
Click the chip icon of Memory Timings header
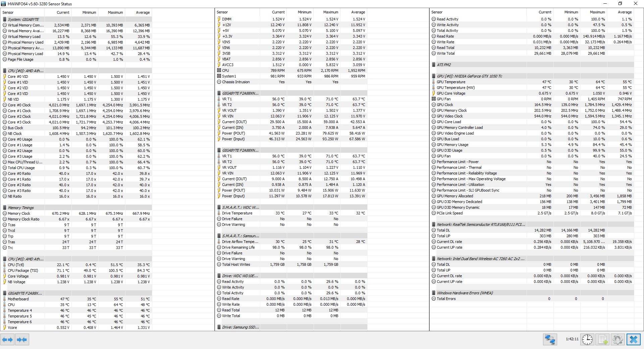pos(5,208)
